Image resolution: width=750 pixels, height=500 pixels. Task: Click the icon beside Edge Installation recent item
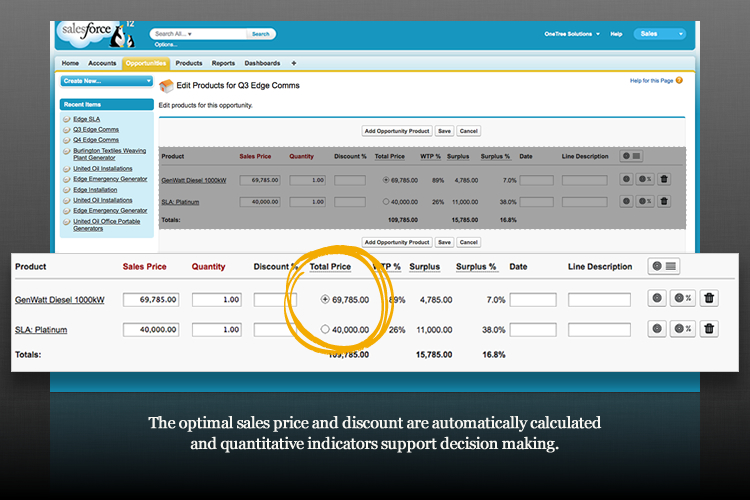(67, 190)
